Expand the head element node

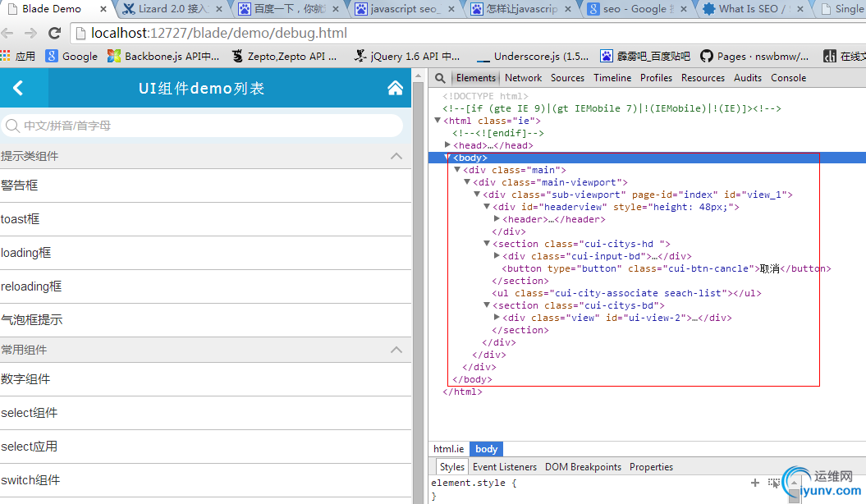(447, 145)
